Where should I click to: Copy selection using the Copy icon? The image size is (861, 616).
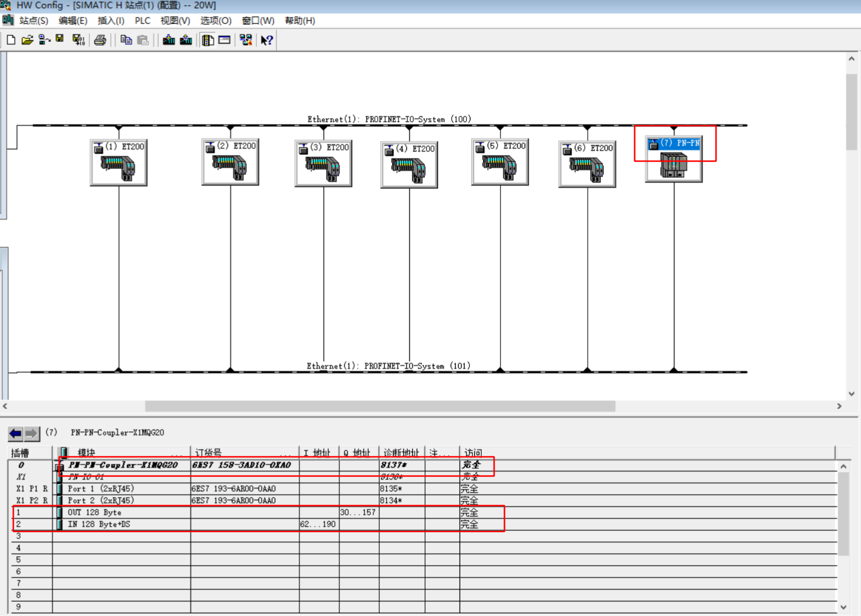[126, 40]
